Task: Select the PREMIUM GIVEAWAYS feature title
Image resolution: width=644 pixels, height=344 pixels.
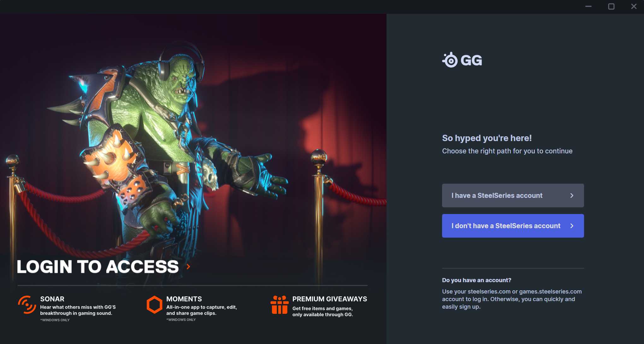Action: click(x=329, y=299)
